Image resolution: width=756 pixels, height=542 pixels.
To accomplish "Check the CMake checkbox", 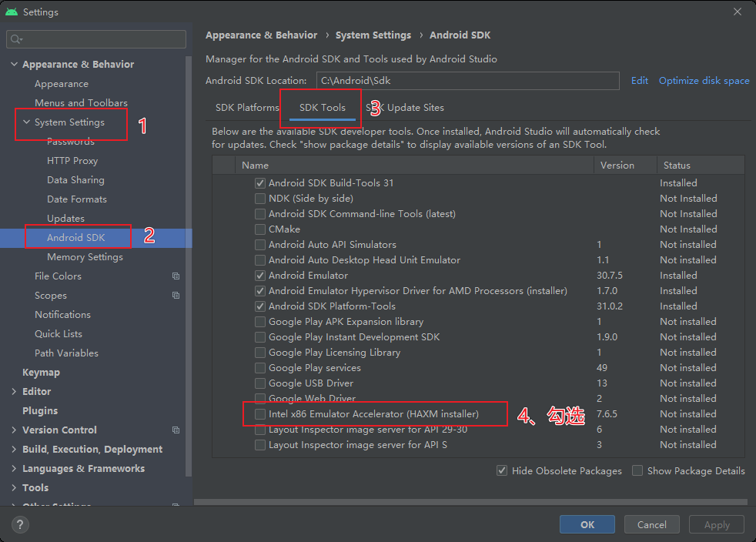I will 260,229.
